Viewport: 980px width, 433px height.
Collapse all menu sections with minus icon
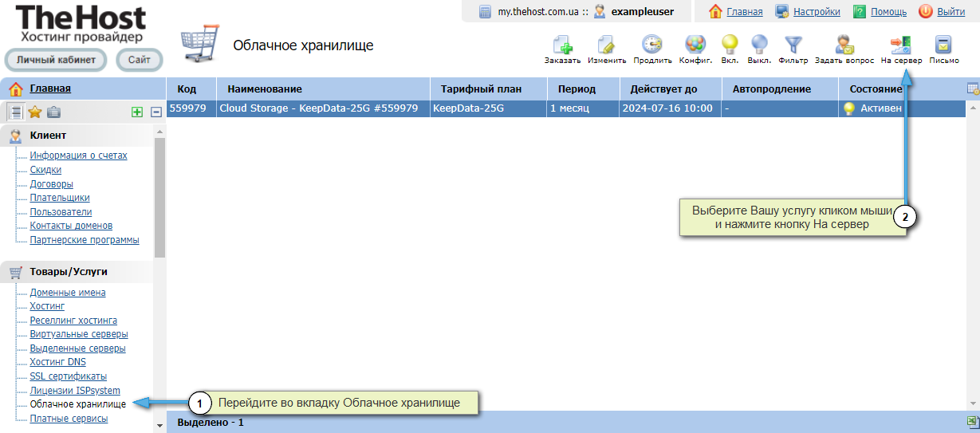coord(156,112)
